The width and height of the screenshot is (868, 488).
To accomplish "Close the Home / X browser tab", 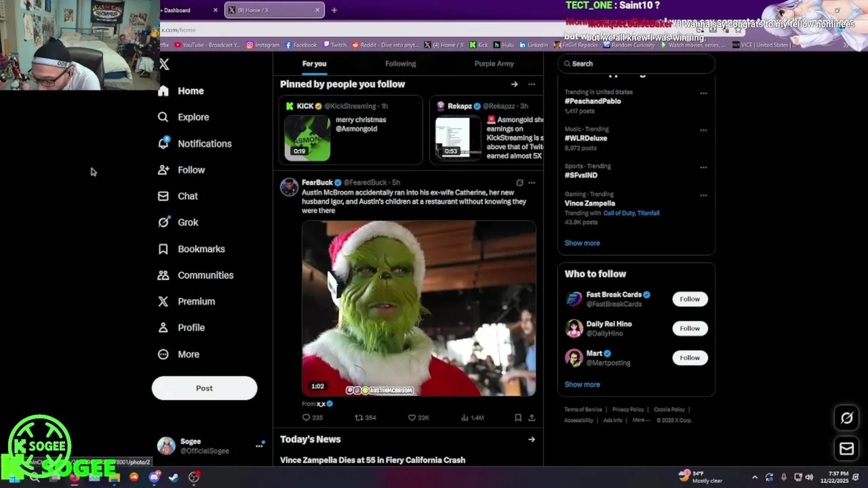I will (317, 10).
